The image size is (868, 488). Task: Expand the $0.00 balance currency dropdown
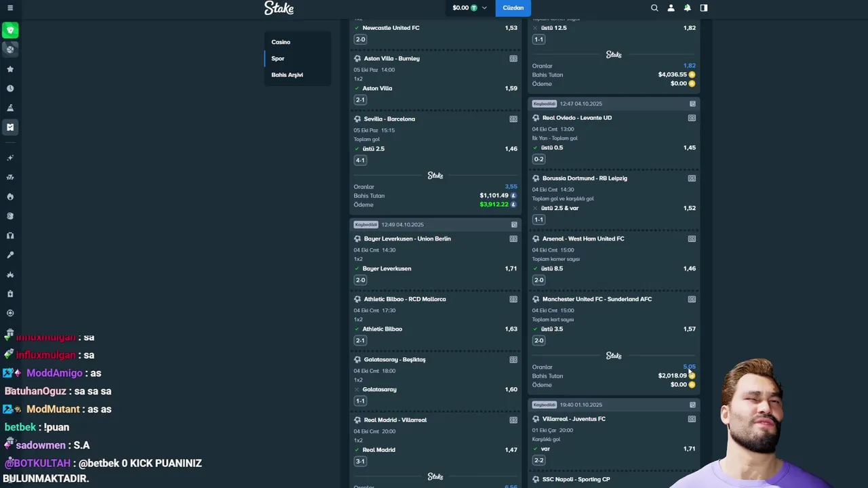coord(469,8)
